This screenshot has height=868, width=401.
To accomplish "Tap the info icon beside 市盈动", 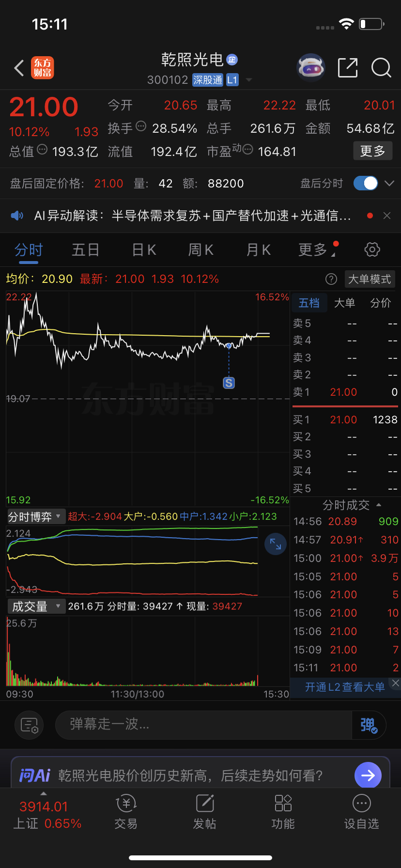I will (247, 150).
